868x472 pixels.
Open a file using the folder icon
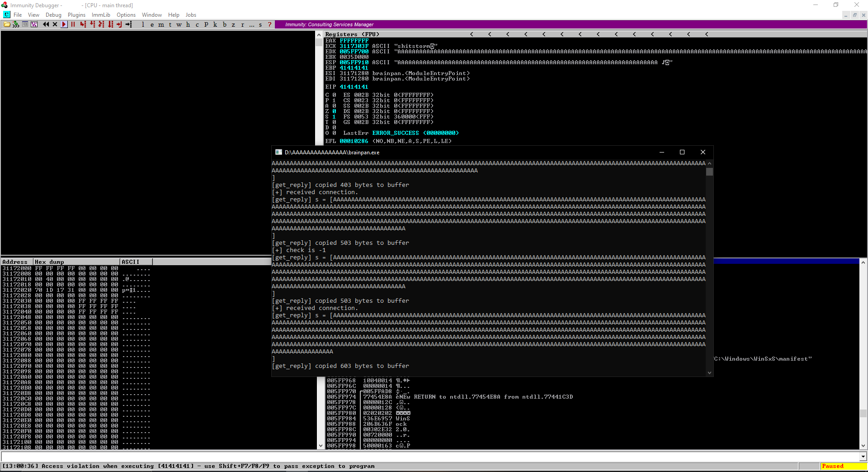click(7, 24)
